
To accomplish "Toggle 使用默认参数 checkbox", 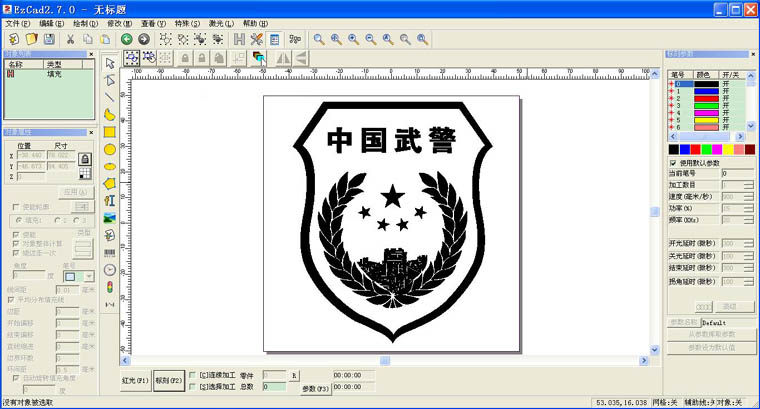I will click(x=673, y=163).
